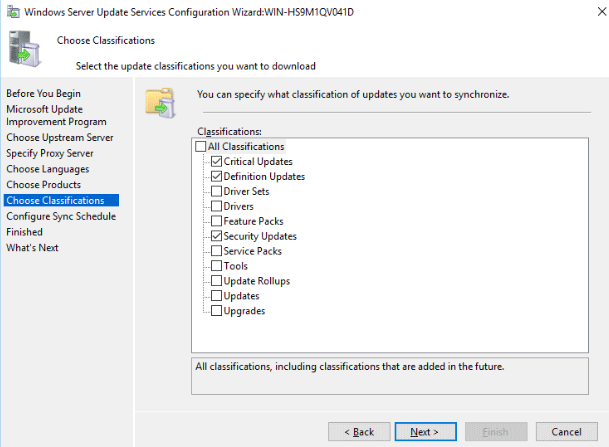Enable the Tools checkbox
This screenshot has width=609, height=447.
tap(216, 266)
